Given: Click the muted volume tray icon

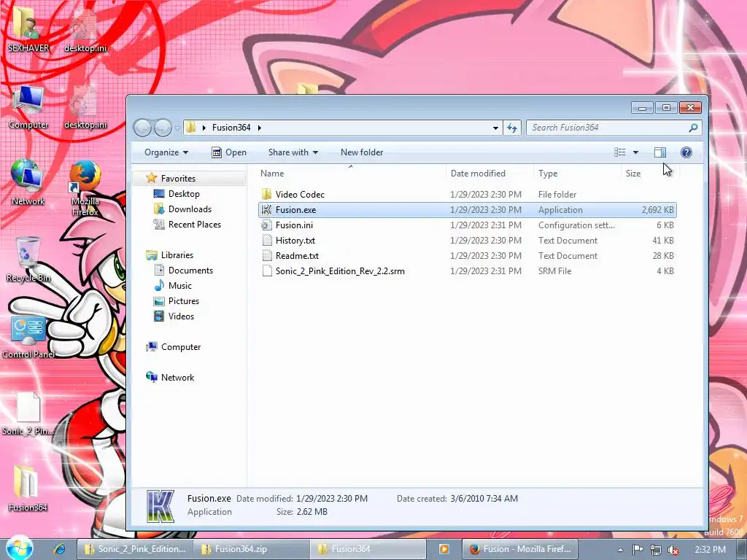Looking at the screenshot, I should (x=673, y=550).
